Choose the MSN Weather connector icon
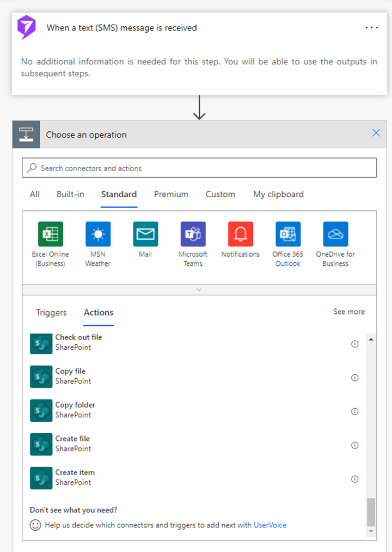This screenshot has height=552, width=392. [x=98, y=234]
